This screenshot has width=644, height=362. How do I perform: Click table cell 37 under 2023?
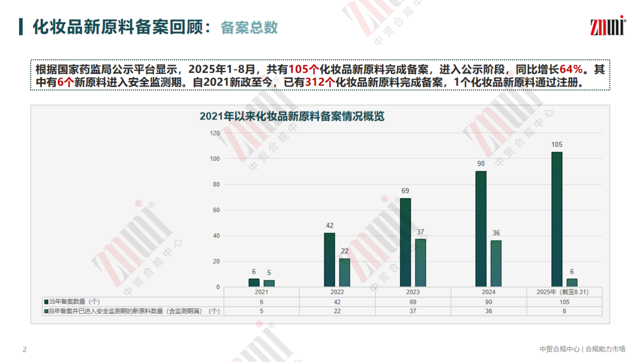(413, 311)
